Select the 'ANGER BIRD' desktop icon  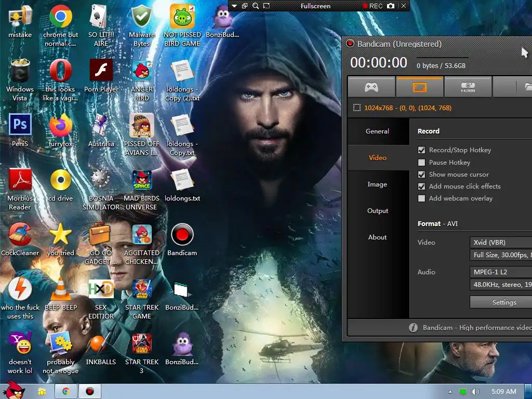pos(141,80)
